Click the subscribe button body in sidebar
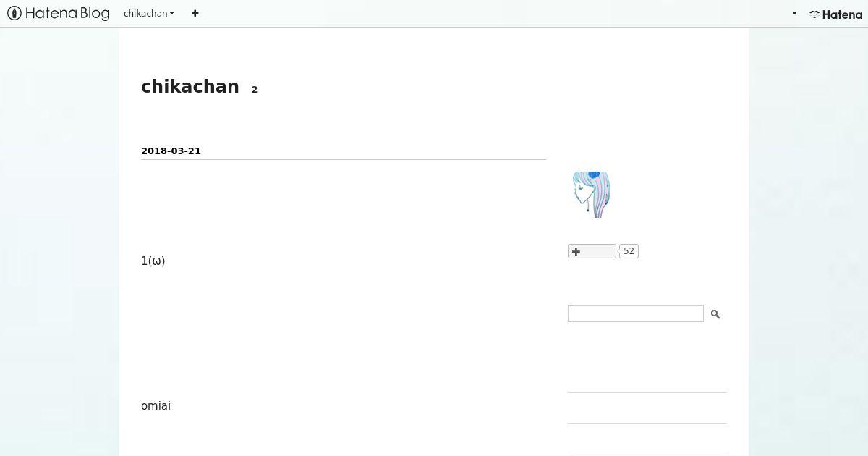Viewport: 868px width, 456px height. pyautogui.click(x=592, y=251)
